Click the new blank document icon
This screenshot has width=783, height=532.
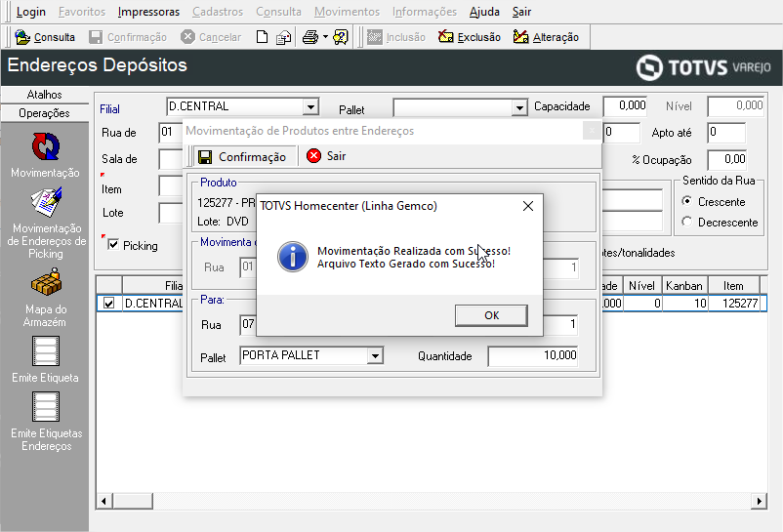(x=263, y=37)
